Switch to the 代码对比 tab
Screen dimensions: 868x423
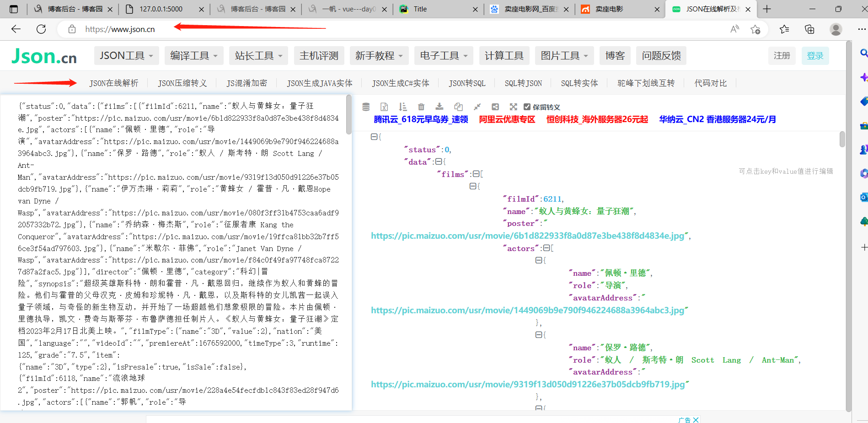(x=711, y=83)
